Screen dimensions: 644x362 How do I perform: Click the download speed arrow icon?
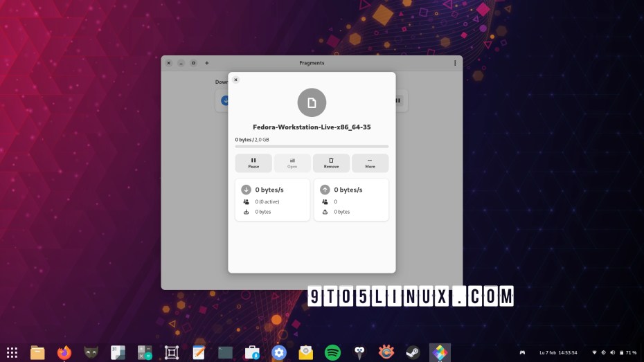coord(246,190)
